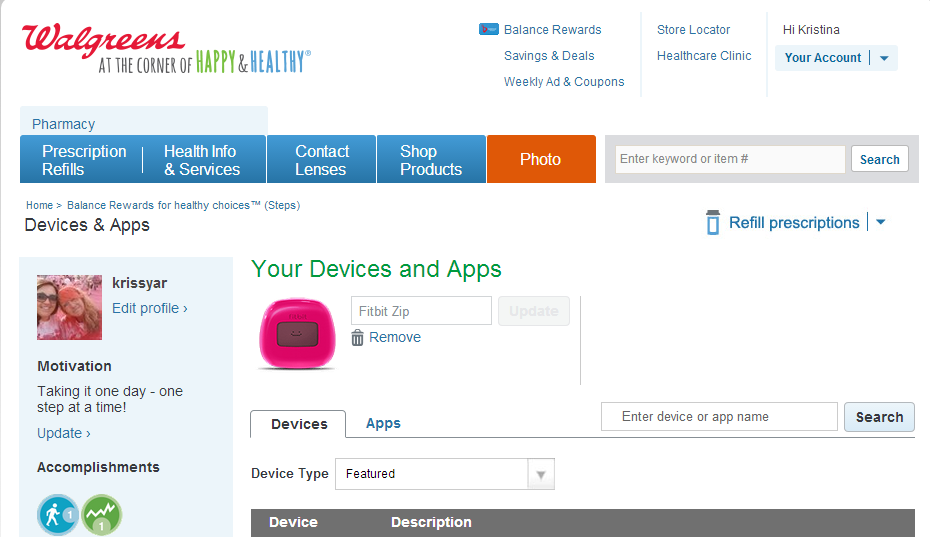Click the Edit profile link
This screenshot has height=537, width=930.
click(x=149, y=308)
